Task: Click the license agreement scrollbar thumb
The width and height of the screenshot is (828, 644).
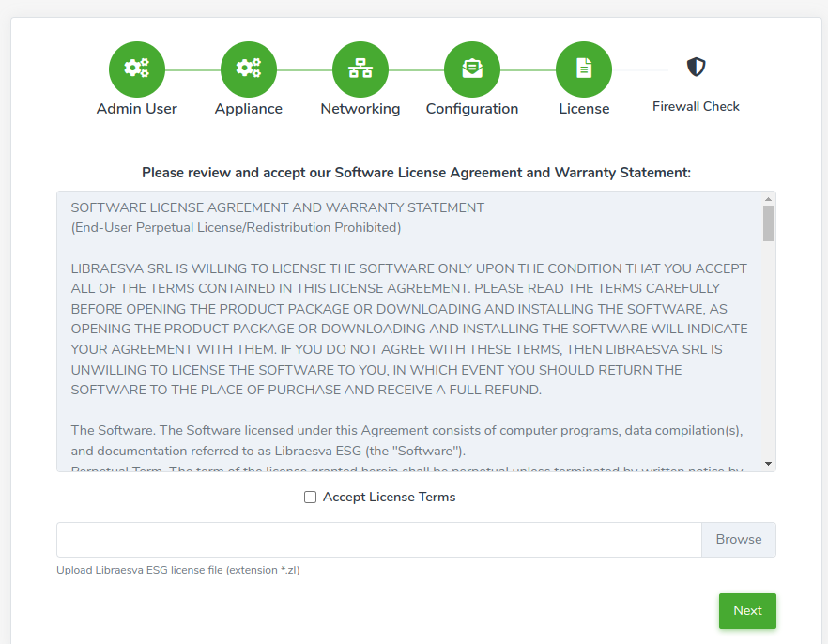Action: click(768, 223)
